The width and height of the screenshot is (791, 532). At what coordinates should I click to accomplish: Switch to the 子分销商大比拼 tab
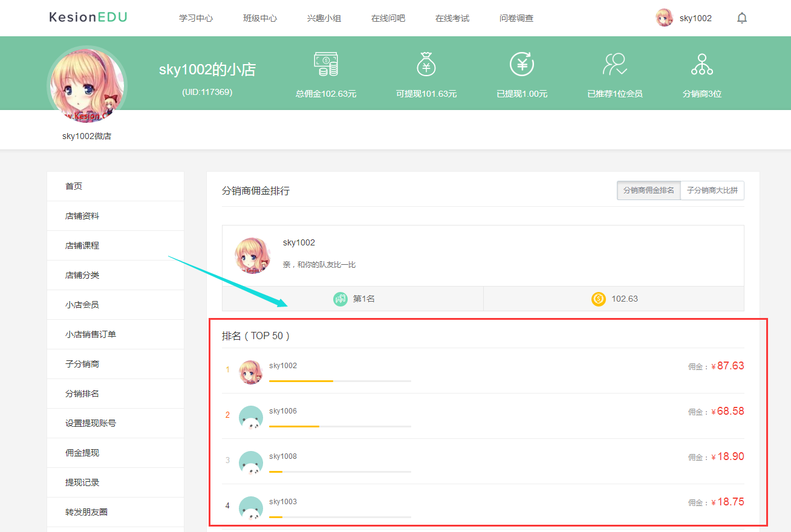click(x=712, y=190)
